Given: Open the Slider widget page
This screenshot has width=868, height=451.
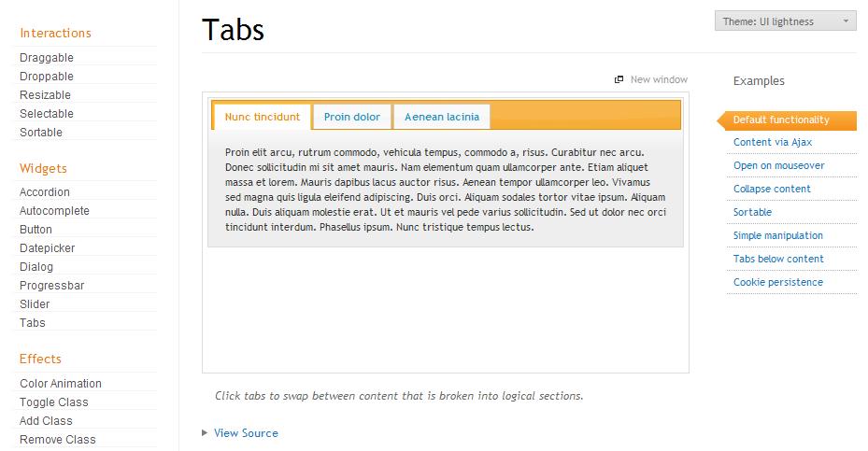Looking at the screenshot, I should 35,304.
